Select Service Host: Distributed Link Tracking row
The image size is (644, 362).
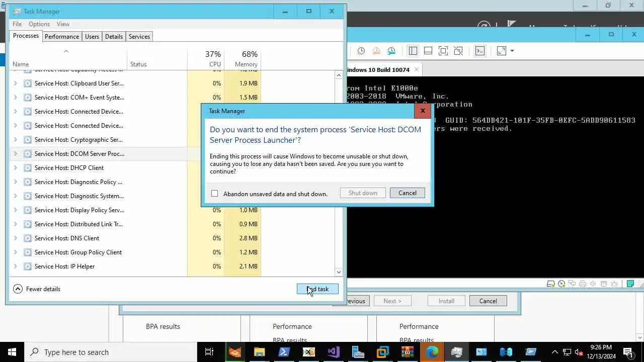click(172, 224)
